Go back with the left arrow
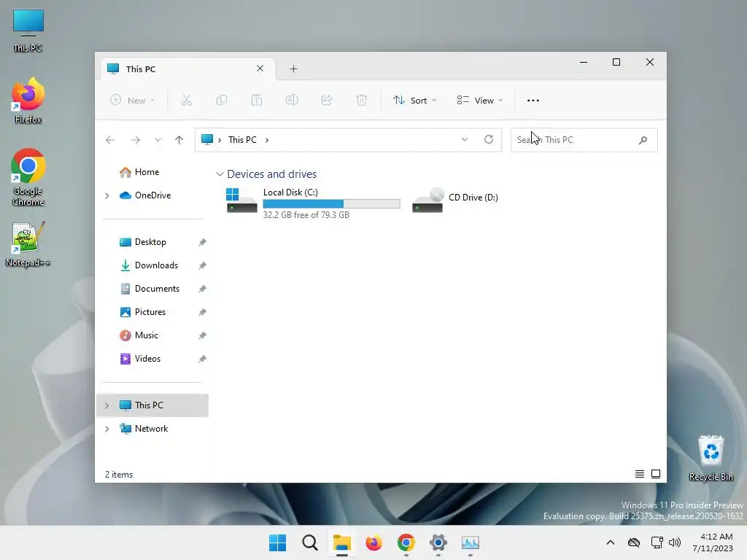Image resolution: width=747 pixels, height=560 pixels. click(110, 140)
